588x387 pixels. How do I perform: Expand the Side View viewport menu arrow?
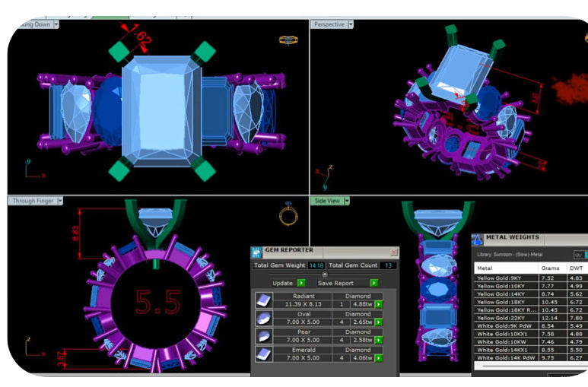347,201
